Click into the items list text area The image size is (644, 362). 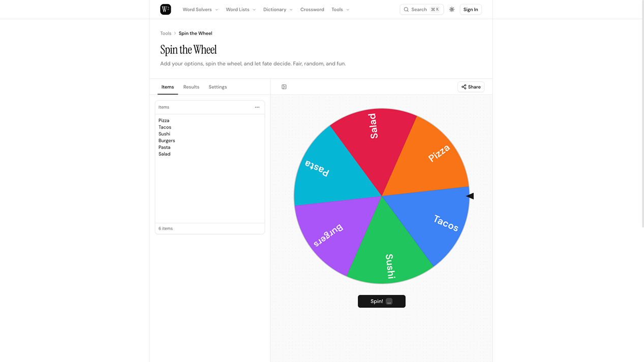[209, 183]
